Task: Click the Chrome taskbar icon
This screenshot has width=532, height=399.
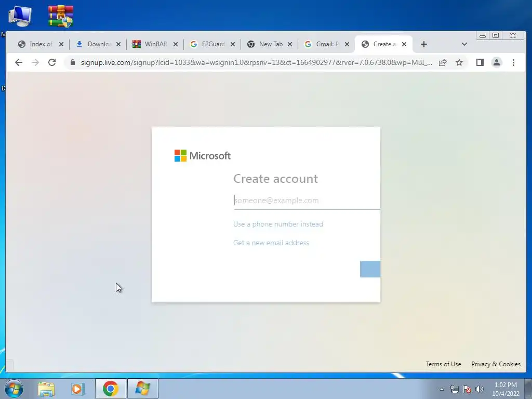Action: (x=110, y=389)
